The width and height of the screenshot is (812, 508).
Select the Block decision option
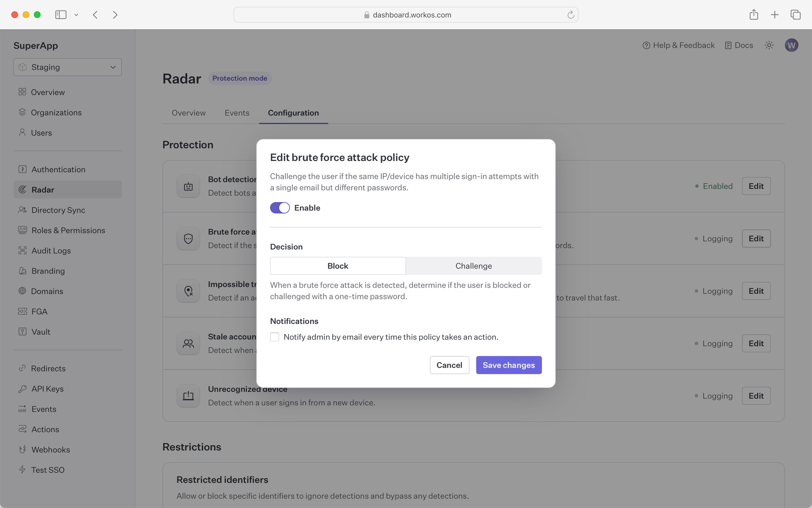(x=338, y=266)
